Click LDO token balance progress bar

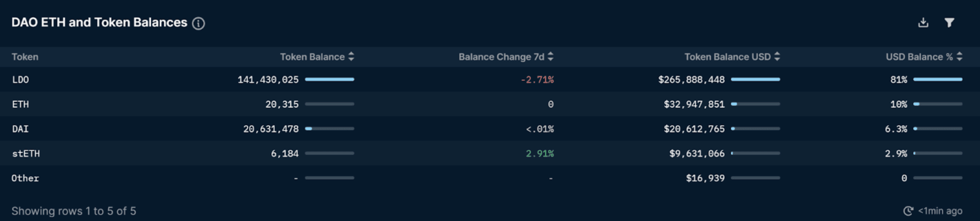pyautogui.click(x=329, y=79)
